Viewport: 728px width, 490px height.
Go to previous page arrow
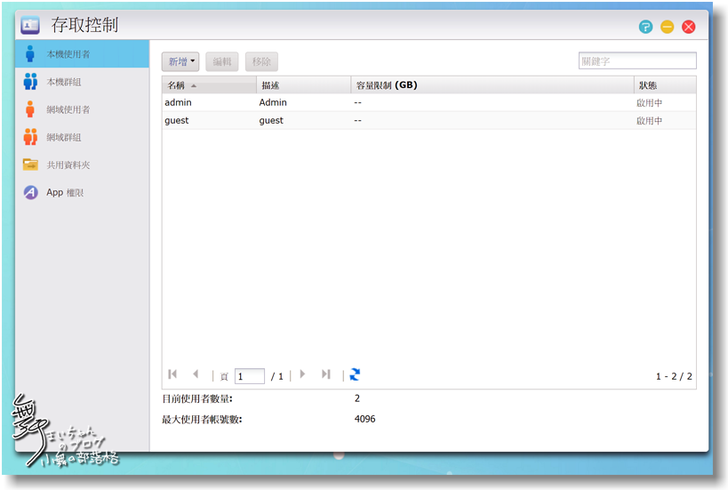point(195,374)
